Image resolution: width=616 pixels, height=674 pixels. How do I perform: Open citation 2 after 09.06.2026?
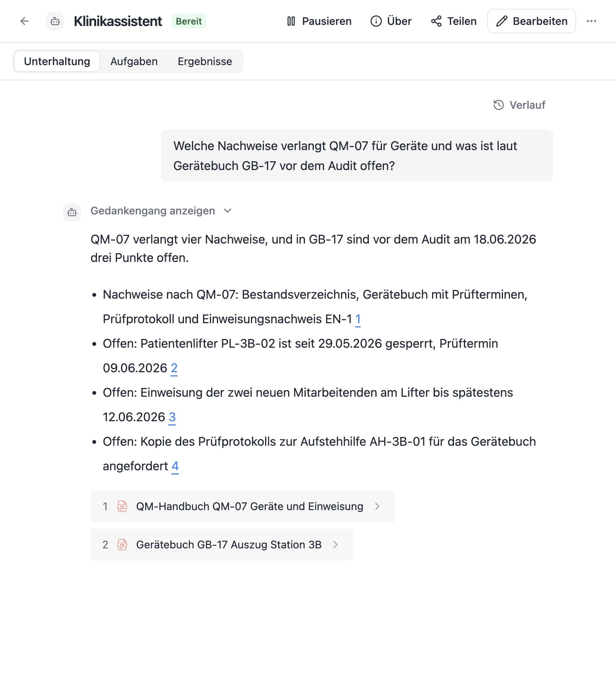pyautogui.click(x=174, y=368)
